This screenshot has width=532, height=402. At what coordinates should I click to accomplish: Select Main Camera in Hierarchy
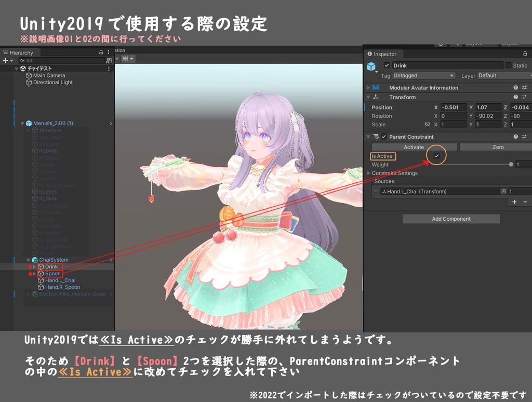(x=49, y=76)
